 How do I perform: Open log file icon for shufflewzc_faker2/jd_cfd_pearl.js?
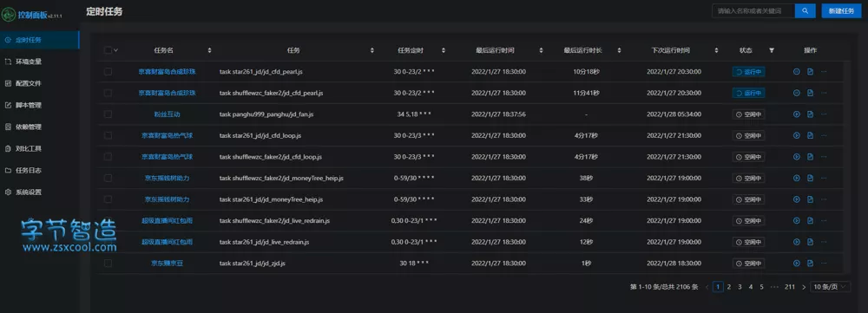(811, 93)
